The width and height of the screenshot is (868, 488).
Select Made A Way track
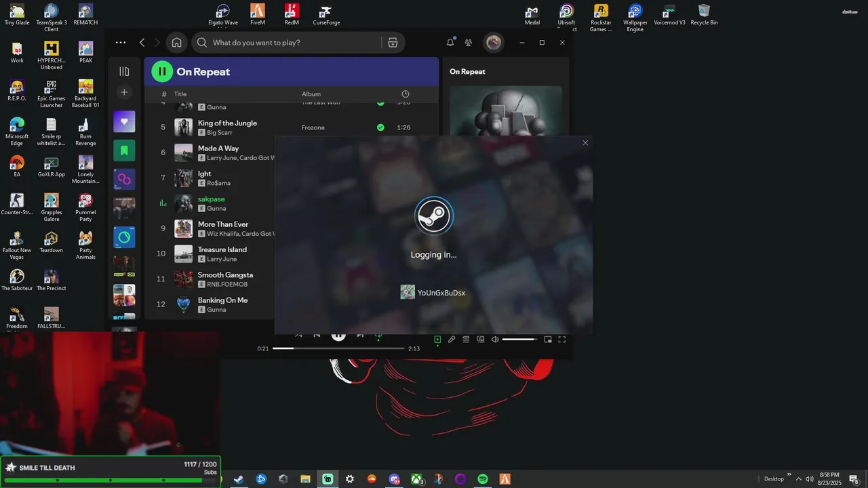(x=218, y=148)
